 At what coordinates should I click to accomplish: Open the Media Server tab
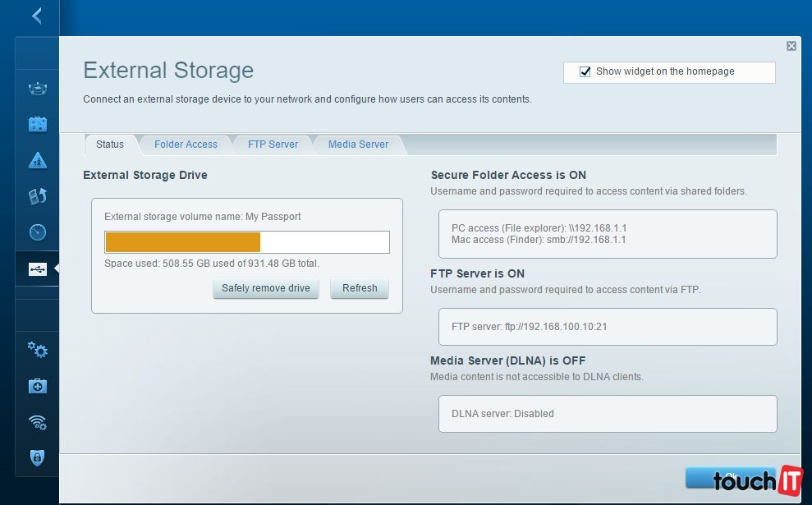(x=358, y=145)
